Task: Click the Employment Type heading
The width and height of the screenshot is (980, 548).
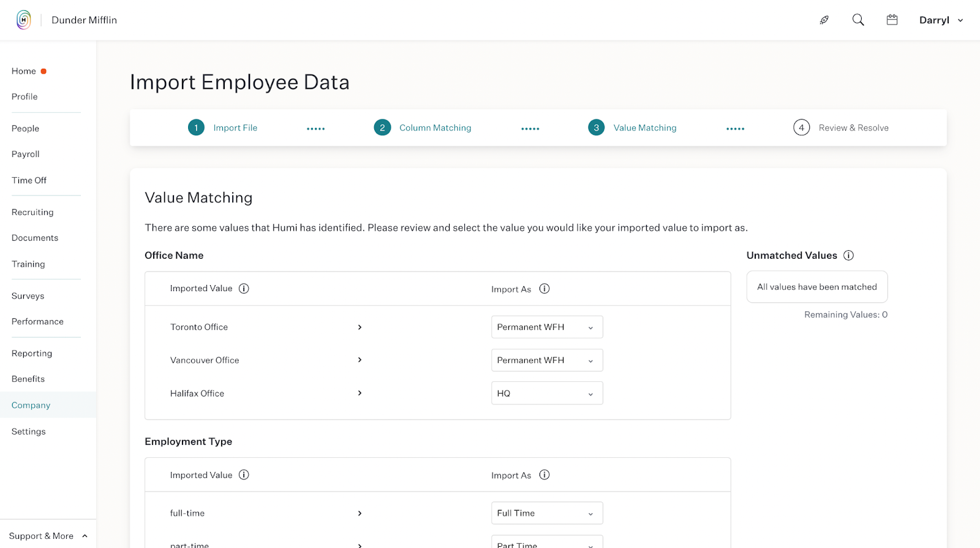Action: (x=189, y=441)
